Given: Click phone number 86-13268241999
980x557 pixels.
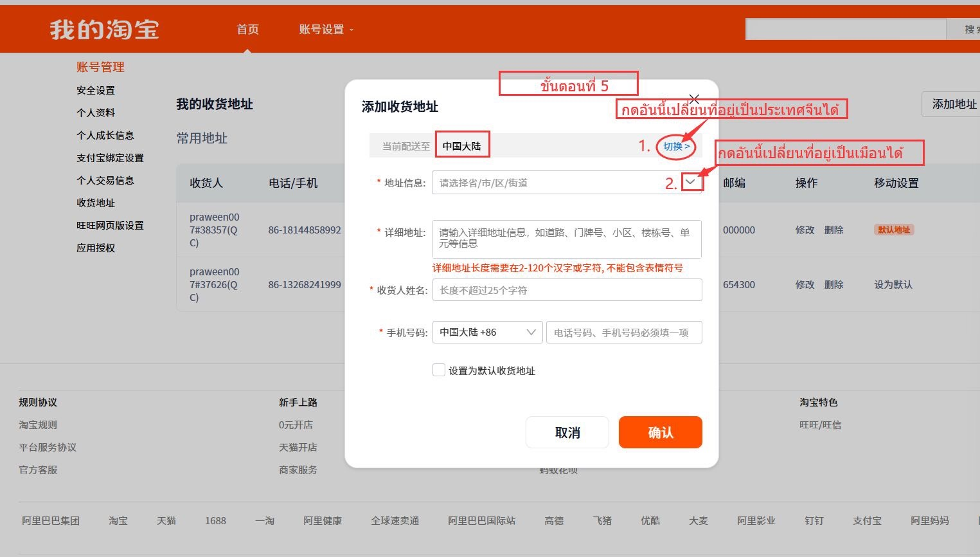Looking at the screenshot, I should pyautogui.click(x=305, y=285).
